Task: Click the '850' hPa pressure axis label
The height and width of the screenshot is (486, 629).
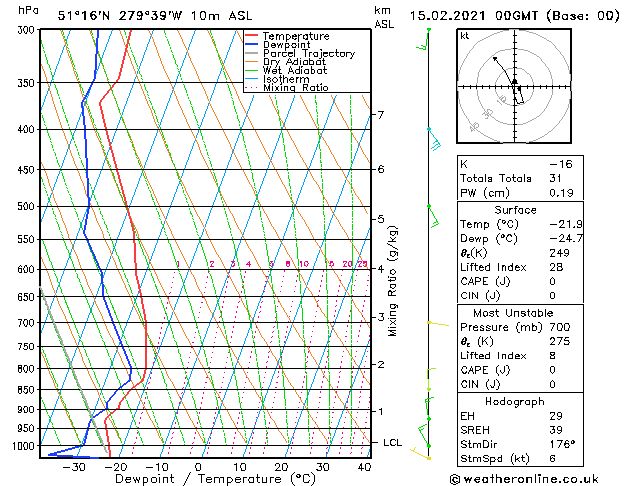Action: [x=28, y=390]
